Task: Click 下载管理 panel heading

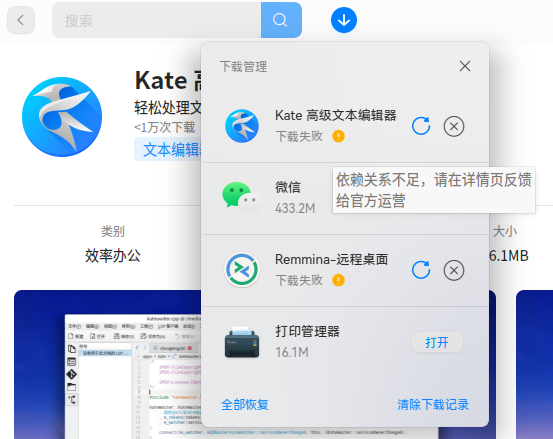Action: coord(243,67)
